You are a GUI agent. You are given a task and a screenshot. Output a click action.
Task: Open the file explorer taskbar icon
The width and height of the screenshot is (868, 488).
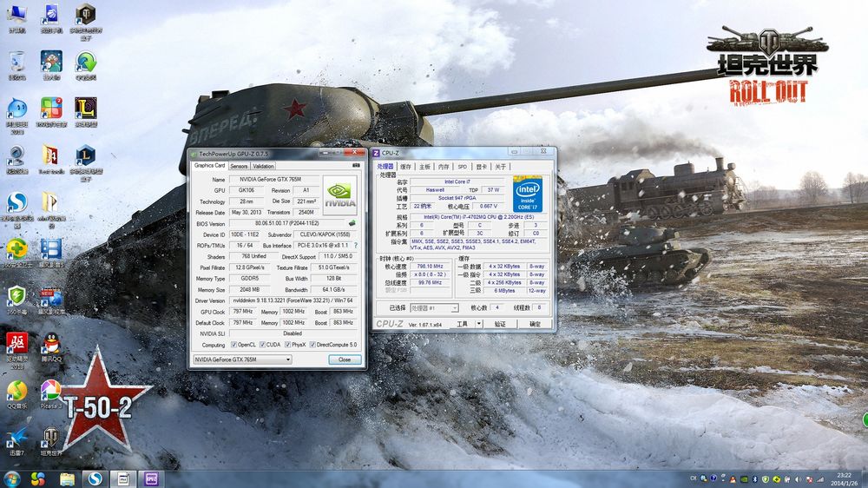67,478
